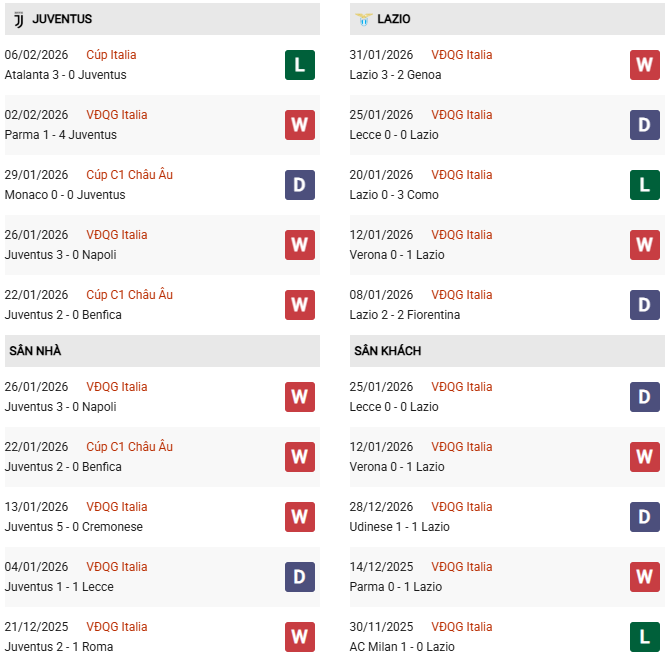666x660 pixels.
Task: Follow the VĐQG Italia link dated 31/01/2026
Action: [x=461, y=55]
